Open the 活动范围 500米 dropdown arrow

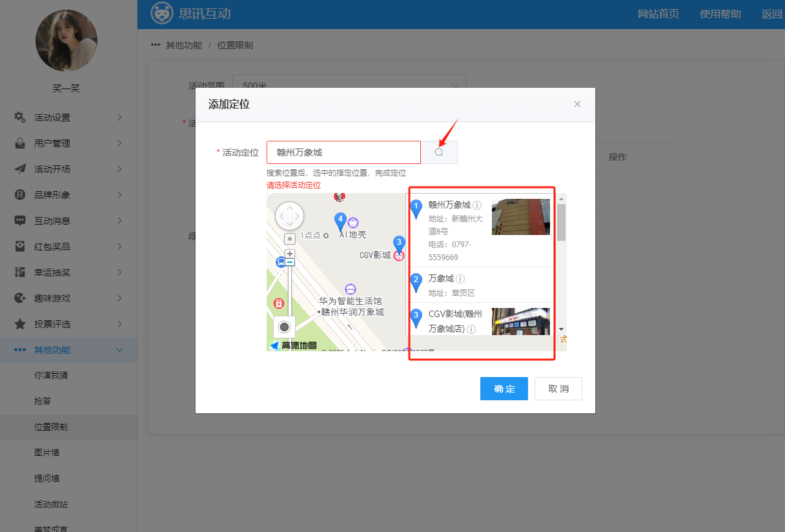point(454,85)
